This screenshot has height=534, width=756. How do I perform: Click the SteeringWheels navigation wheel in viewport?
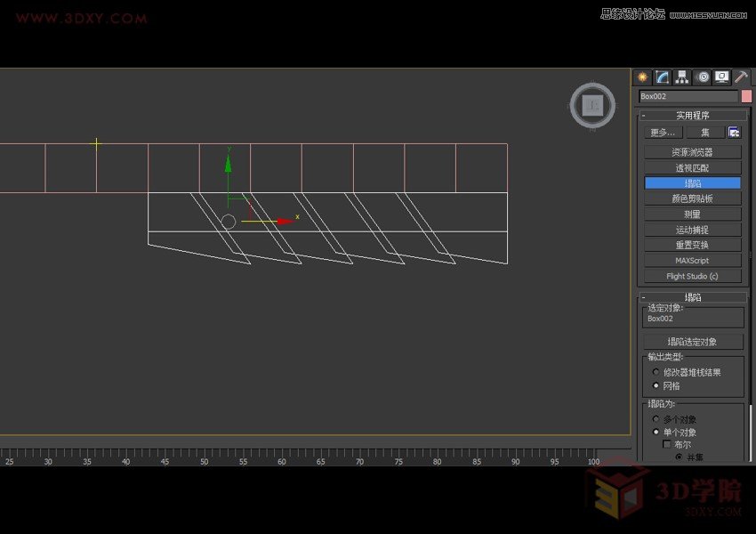592,105
